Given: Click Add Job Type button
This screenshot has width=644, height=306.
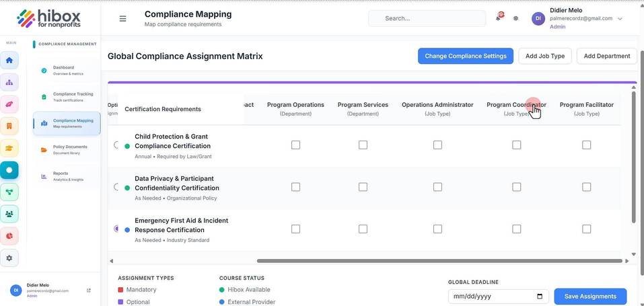Looking at the screenshot, I should (x=545, y=56).
